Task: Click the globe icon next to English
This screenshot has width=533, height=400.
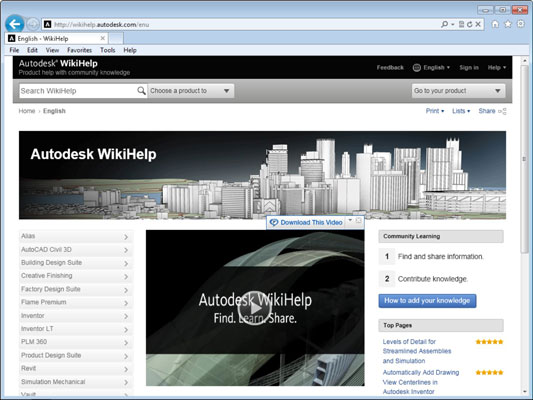Action: 416,68
